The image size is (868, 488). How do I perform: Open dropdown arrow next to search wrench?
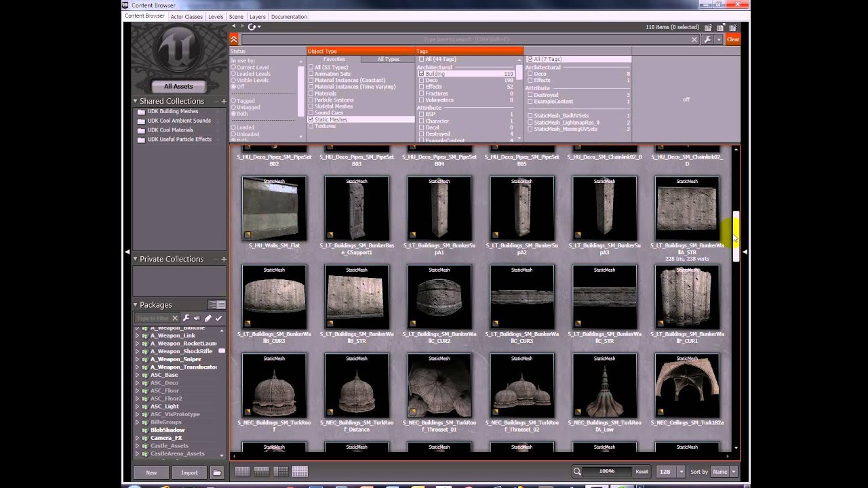pyautogui.click(x=719, y=40)
